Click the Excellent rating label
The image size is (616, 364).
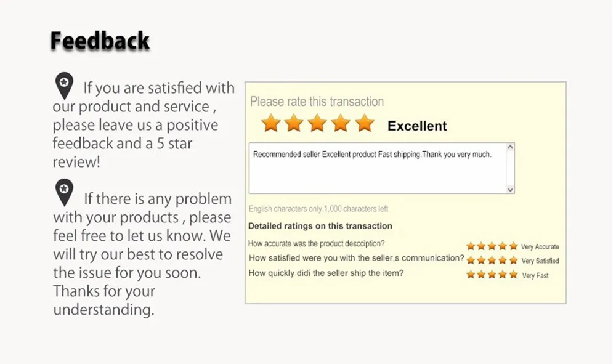pos(417,126)
